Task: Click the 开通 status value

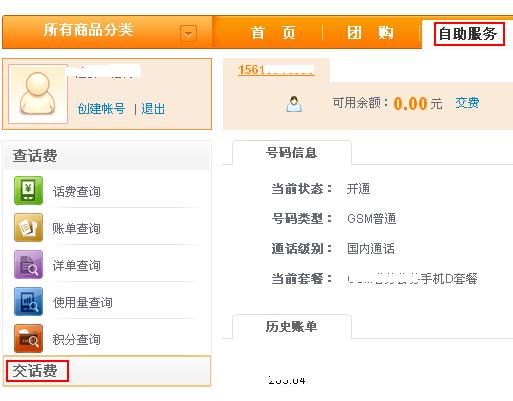Action: pos(358,189)
